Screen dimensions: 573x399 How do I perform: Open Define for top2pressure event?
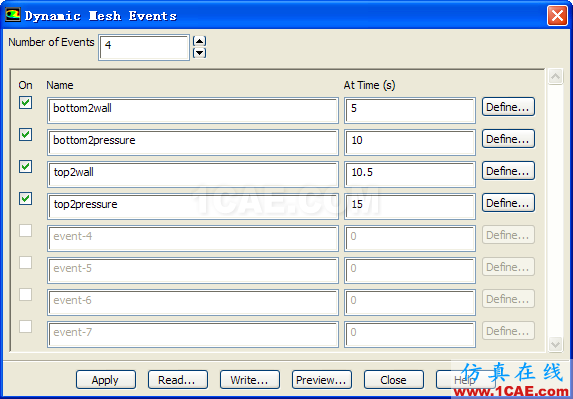pyautogui.click(x=508, y=203)
